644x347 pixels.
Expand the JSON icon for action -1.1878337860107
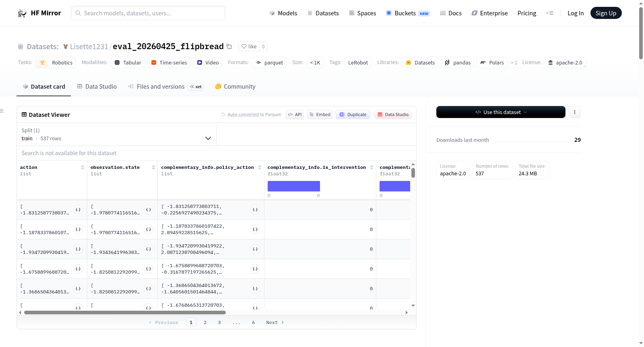point(78,229)
